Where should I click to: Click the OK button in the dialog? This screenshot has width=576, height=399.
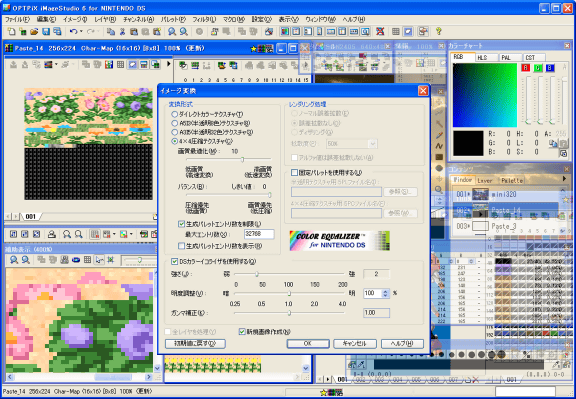tap(308, 344)
